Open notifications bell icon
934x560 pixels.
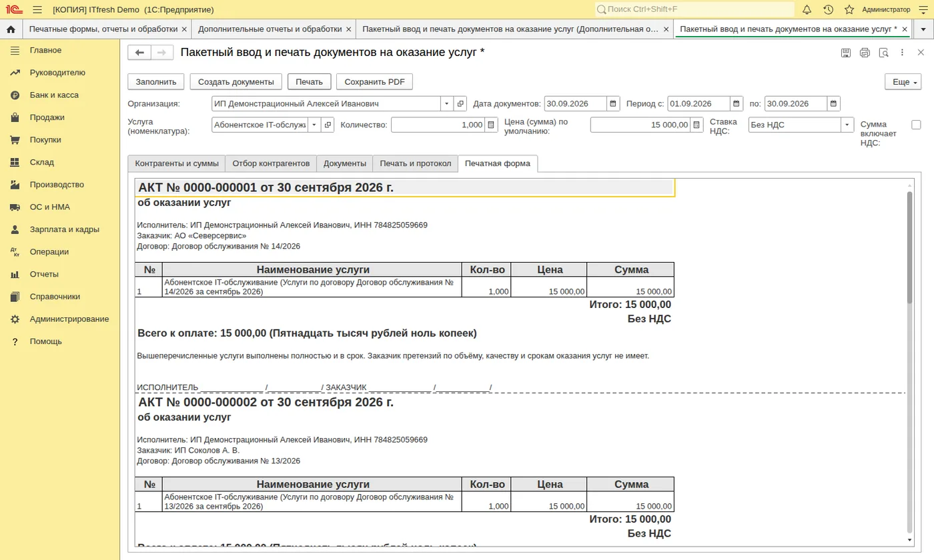pyautogui.click(x=807, y=9)
